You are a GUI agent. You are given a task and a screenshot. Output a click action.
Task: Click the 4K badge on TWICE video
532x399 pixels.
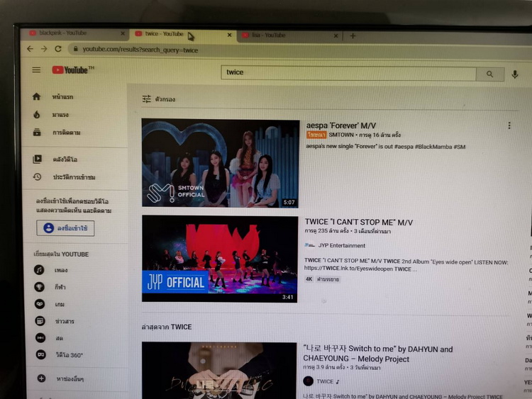pos(309,279)
